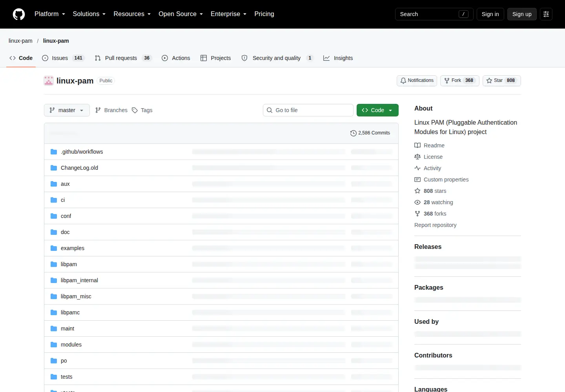
Task: Go to the Pricing page
Action: click(x=264, y=14)
